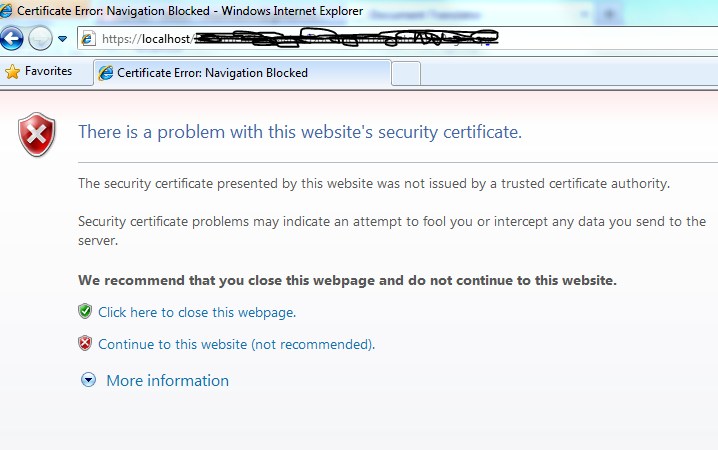This screenshot has width=718, height=450.
Task: Open the Recent Pages dropdown arrow
Action: tap(62, 39)
